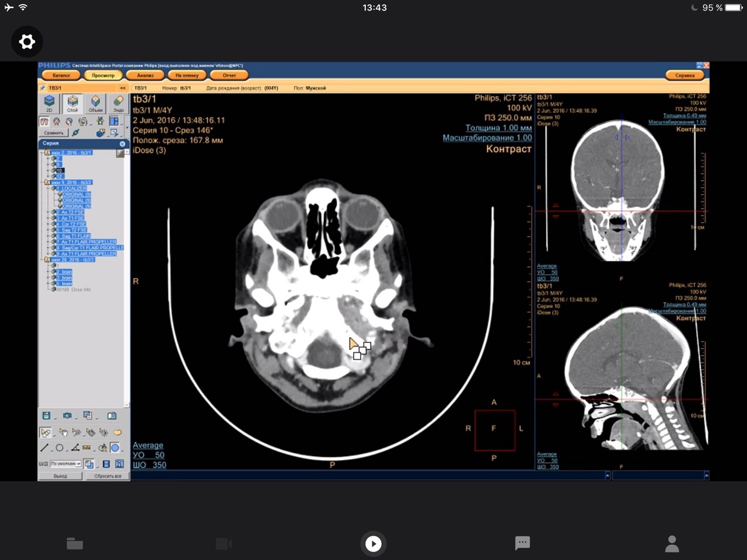Click the link icon beside Сравнить
The height and width of the screenshot is (560, 747).
[76, 132]
